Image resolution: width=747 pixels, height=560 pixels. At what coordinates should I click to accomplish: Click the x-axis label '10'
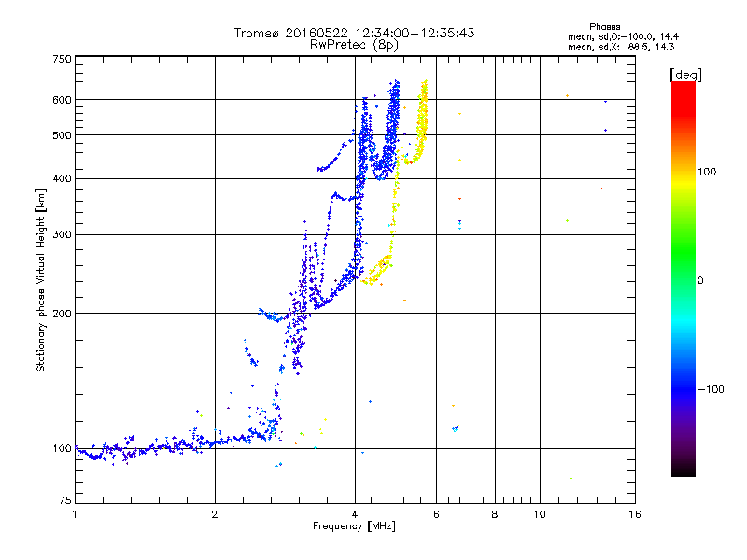coord(540,515)
